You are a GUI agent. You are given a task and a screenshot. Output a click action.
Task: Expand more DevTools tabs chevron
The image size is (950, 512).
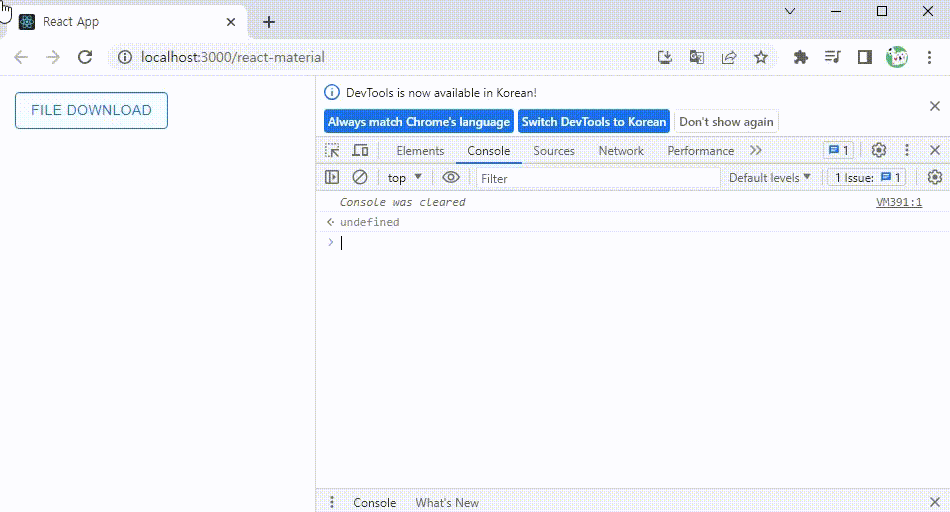point(756,151)
